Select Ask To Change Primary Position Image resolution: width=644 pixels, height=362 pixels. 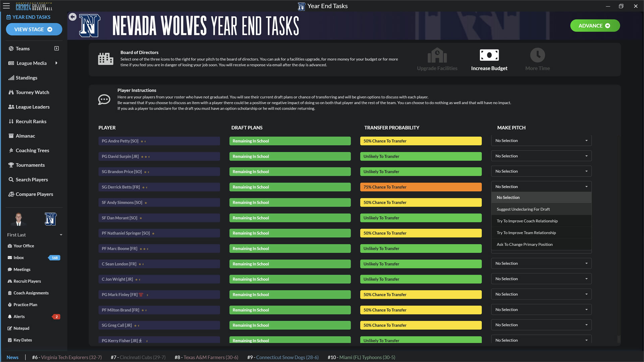(524, 244)
